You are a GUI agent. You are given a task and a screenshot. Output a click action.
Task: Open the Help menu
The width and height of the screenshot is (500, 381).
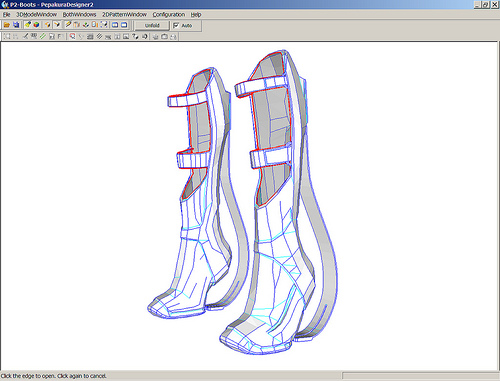tap(196, 15)
